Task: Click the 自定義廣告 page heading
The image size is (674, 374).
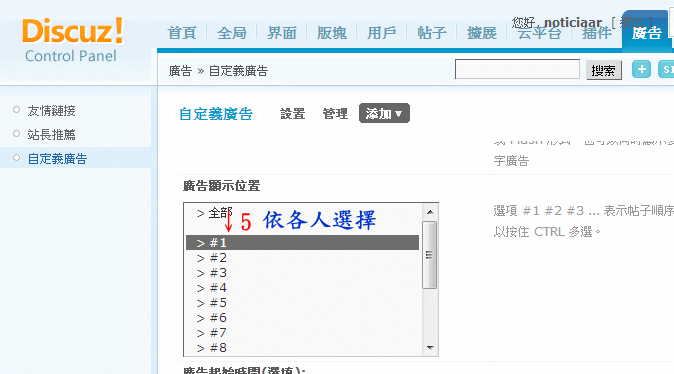Action: click(x=216, y=114)
